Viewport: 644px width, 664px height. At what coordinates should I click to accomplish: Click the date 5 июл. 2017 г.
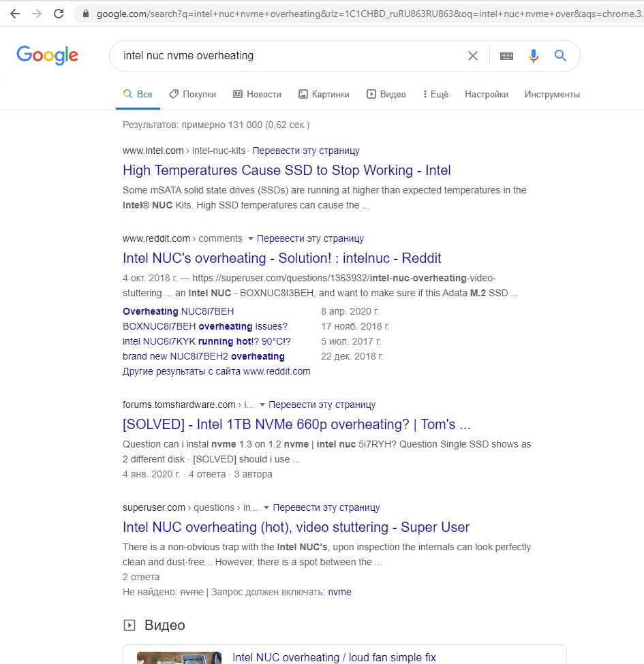[x=351, y=341]
